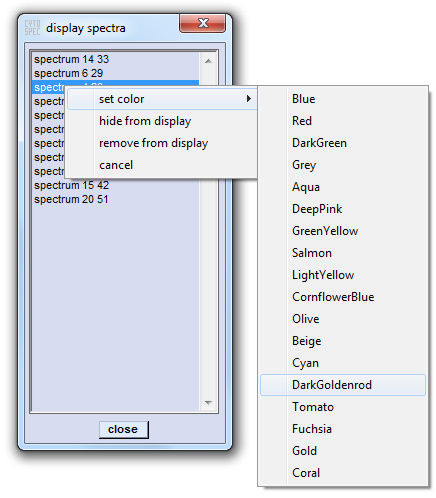This screenshot has height=498, width=436.
Task: Apply the CornflowerBlue color
Action: click(343, 297)
